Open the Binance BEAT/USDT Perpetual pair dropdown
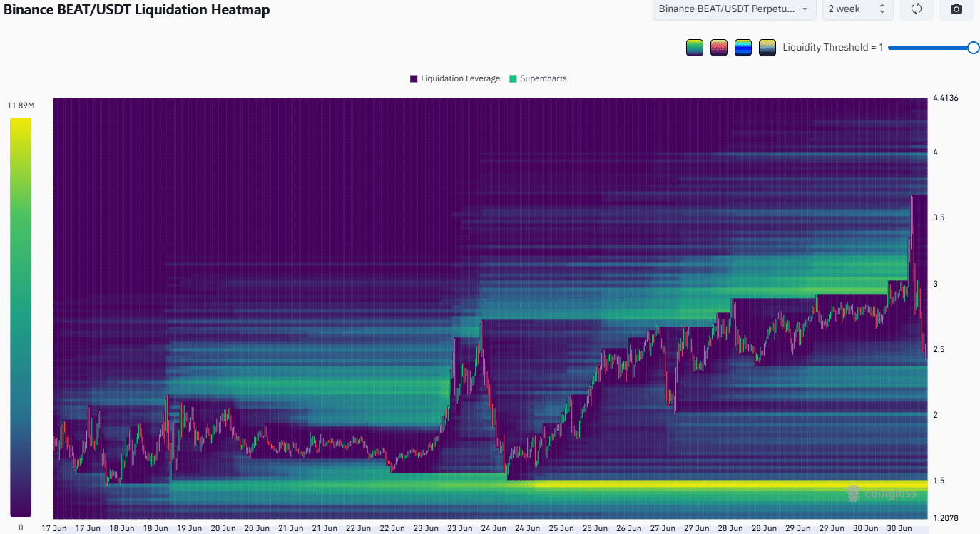 point(734,9)
